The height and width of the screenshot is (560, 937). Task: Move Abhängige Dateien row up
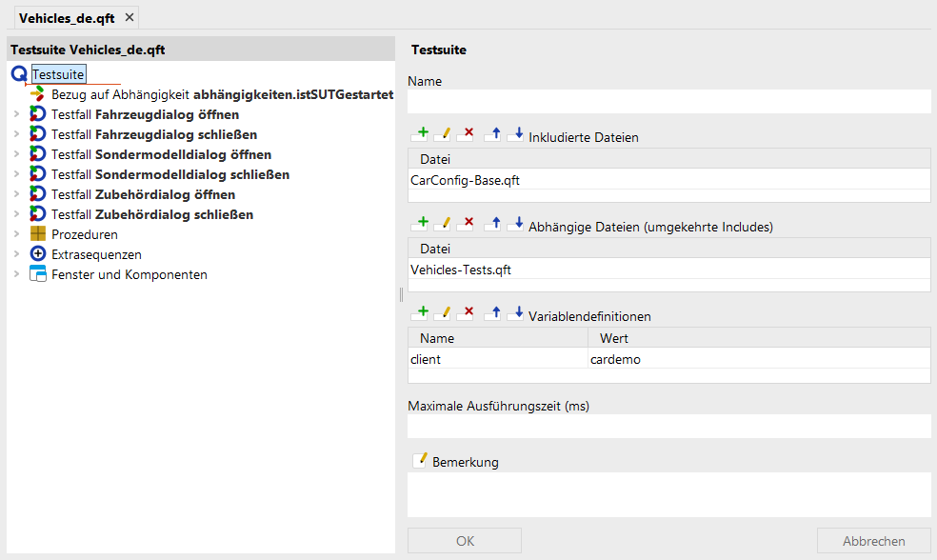493,224
